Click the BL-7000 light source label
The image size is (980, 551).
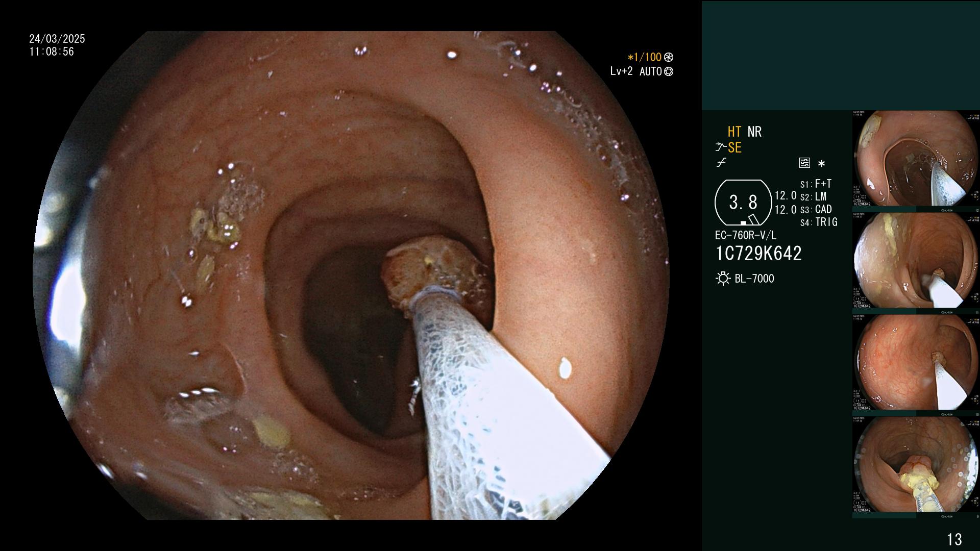click(x=754, y=279)
